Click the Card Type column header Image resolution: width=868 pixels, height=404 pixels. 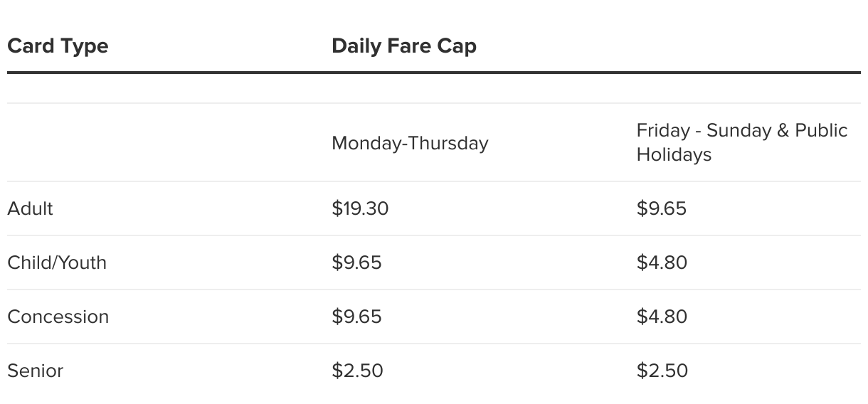tap(58, 46)
